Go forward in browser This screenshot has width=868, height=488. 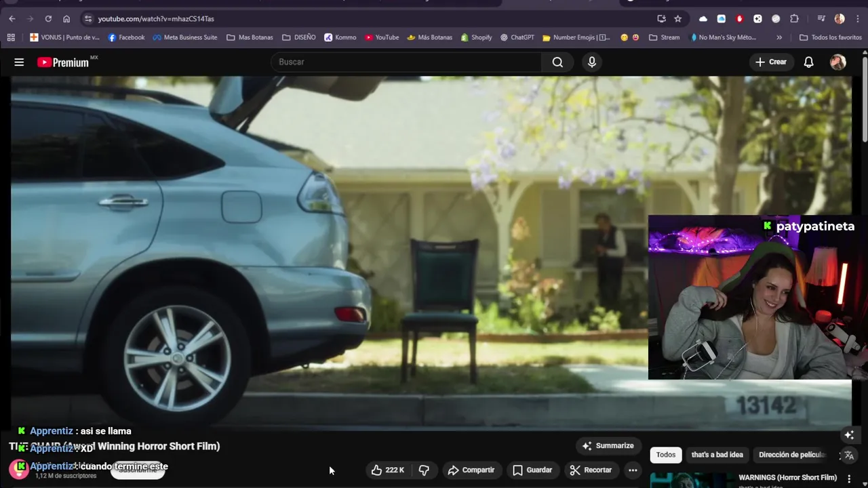click(30, 19)
